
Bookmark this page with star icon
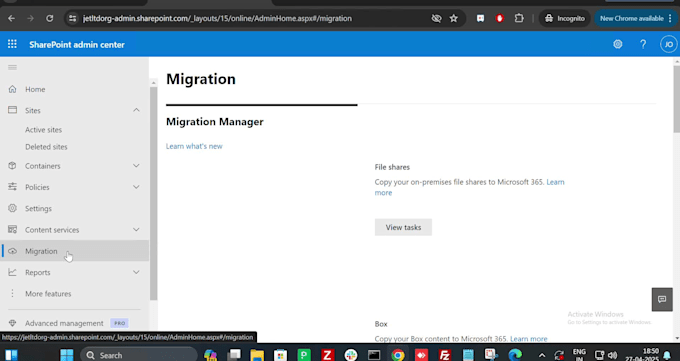click(454, 18)
